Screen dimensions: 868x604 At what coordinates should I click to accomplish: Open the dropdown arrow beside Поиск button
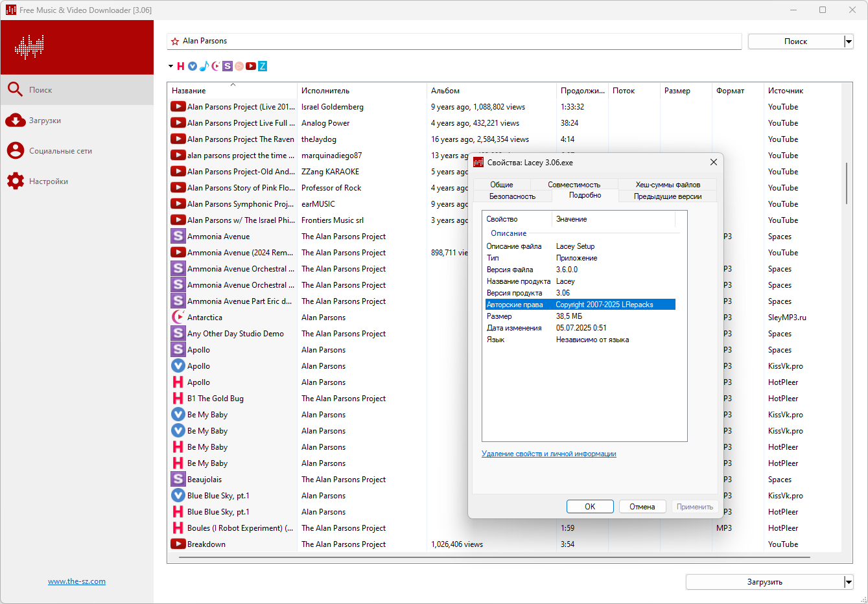(x=849, y=41)
